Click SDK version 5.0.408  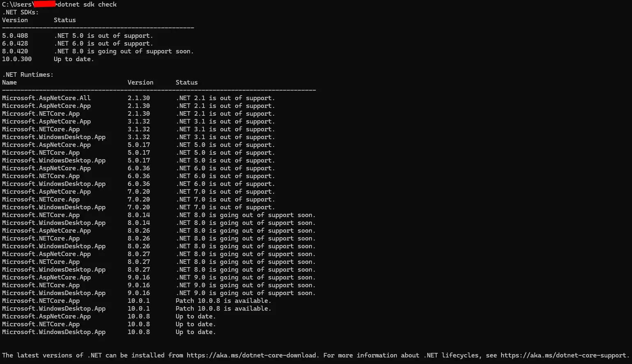pos(15,36)
